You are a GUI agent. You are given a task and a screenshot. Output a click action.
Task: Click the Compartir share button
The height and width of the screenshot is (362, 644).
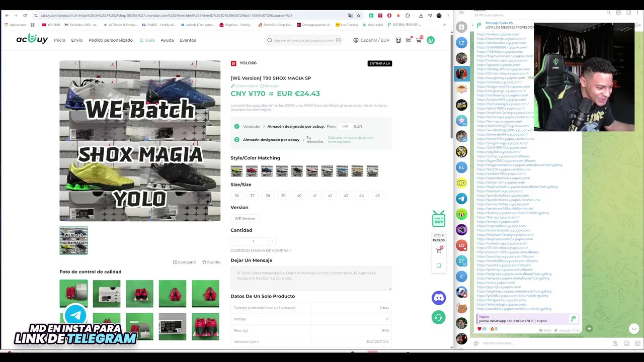(x=185, y=262)
